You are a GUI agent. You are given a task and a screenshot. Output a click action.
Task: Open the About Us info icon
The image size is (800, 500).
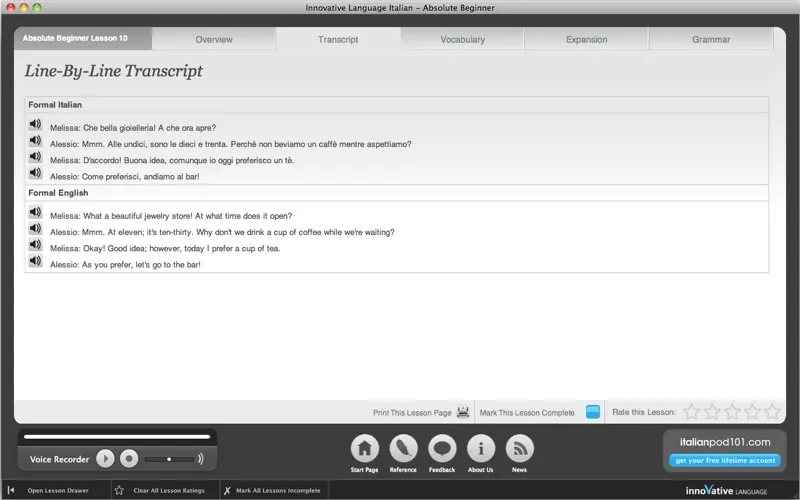point(481,449)
